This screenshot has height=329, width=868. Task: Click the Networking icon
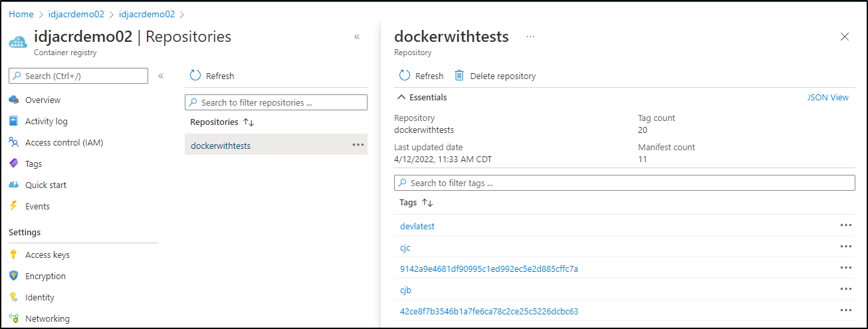point(13,318)
